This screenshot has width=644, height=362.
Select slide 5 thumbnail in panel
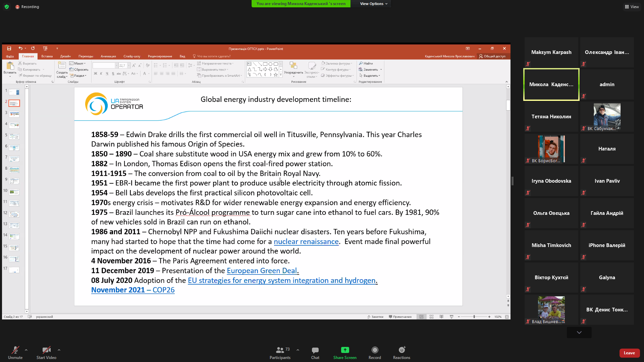click(x=14, y=136)
